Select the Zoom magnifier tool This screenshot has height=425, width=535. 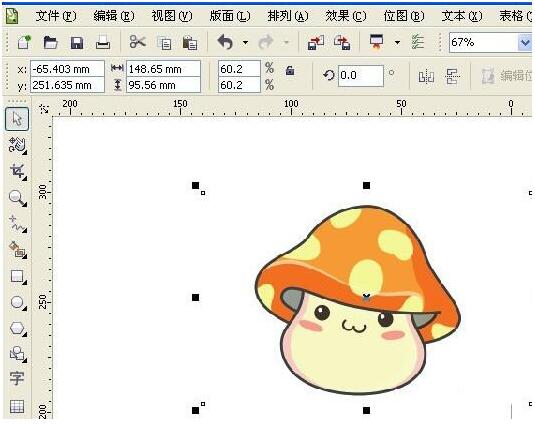(17, 198)
